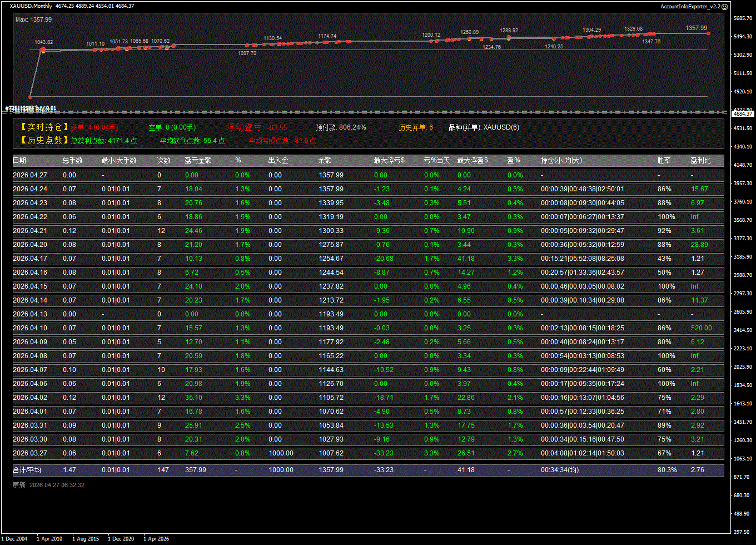This screenshot has height=545, width=756.
Task: Select the 品种(并单) XAUUSD(6) text
Action: click(484, 127)
